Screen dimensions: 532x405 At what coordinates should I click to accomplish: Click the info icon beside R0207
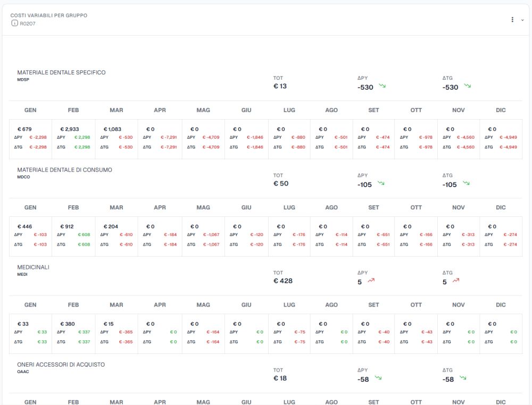click(x=14, y=23)
